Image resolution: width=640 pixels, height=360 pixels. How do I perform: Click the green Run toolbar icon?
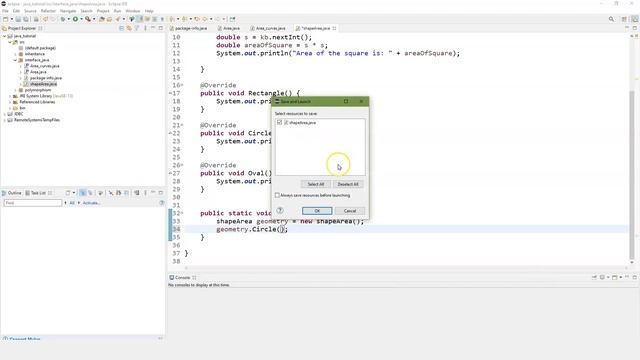click(x=76, y=19)
